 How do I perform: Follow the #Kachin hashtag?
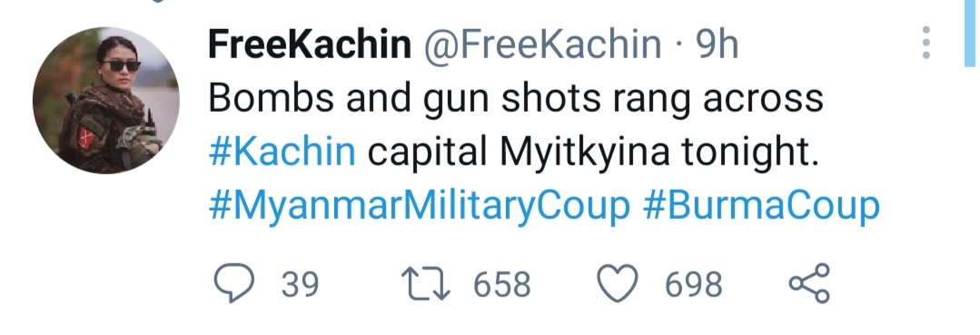(x=282, y=153)
